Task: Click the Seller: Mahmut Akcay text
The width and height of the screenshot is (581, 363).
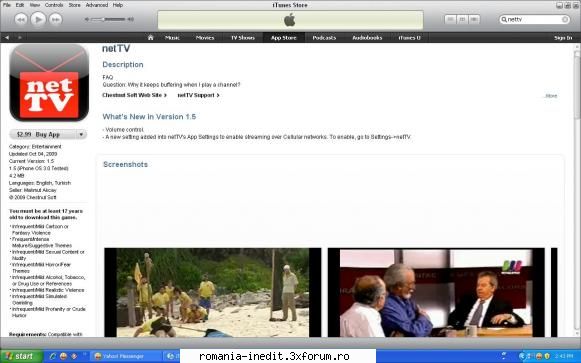Action: (x=33, y=190)
